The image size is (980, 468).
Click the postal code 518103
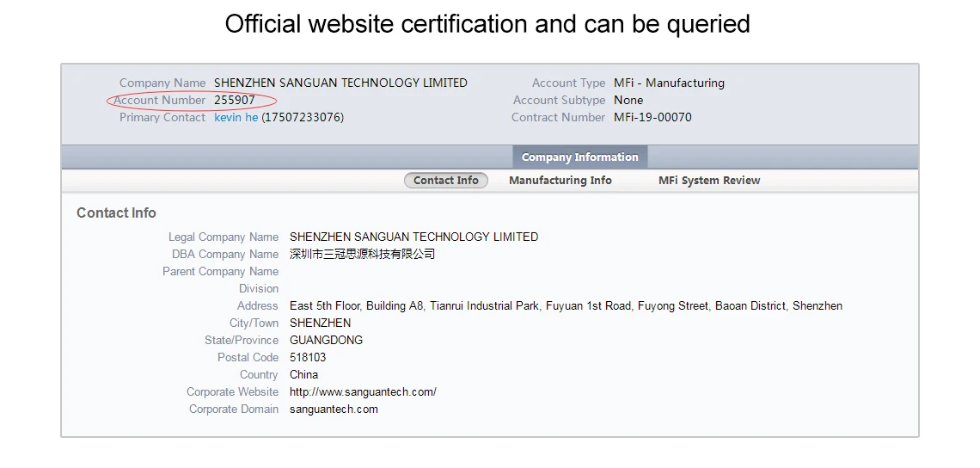click(308, 358)
